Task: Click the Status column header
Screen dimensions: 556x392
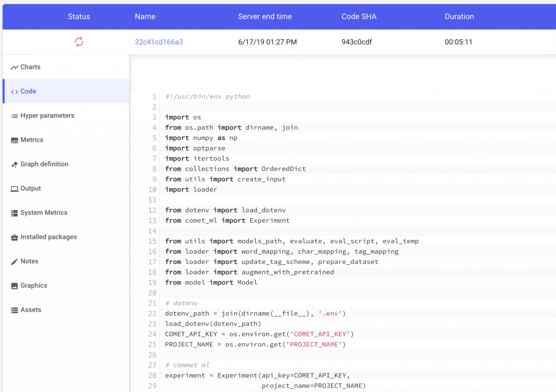Action: pos(79,16)
